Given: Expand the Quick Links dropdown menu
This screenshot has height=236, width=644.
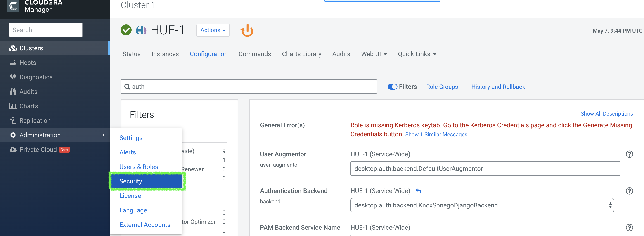Looking at the screenshot, I should (x=417, y=54).
